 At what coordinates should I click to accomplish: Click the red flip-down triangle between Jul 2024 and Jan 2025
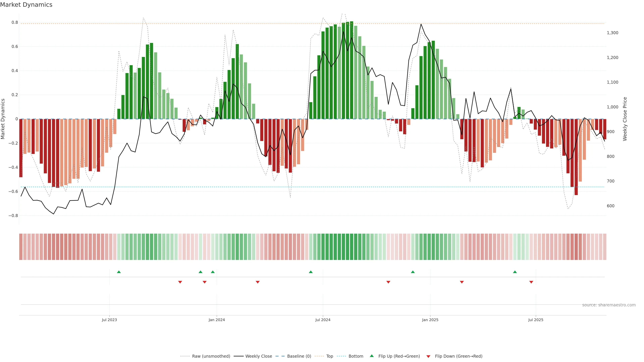pos(388,282)
